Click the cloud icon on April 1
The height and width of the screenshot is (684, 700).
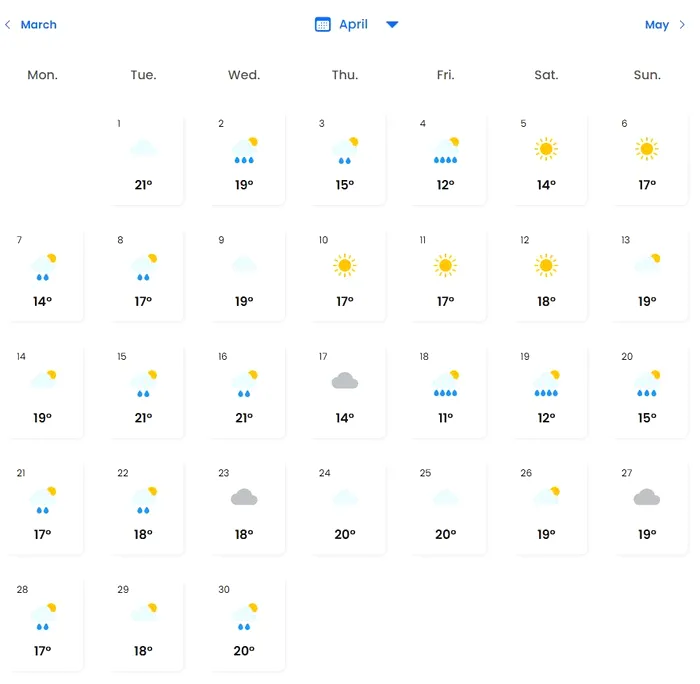pyautogui.click(x=143, y=149)
